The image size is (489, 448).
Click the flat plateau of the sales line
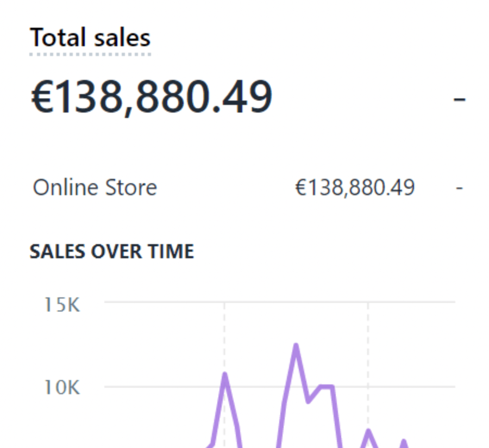coord(325,387)
